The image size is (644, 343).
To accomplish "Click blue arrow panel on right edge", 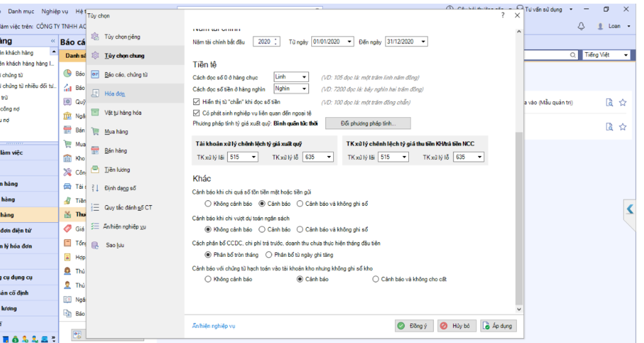I will [630, 209].
